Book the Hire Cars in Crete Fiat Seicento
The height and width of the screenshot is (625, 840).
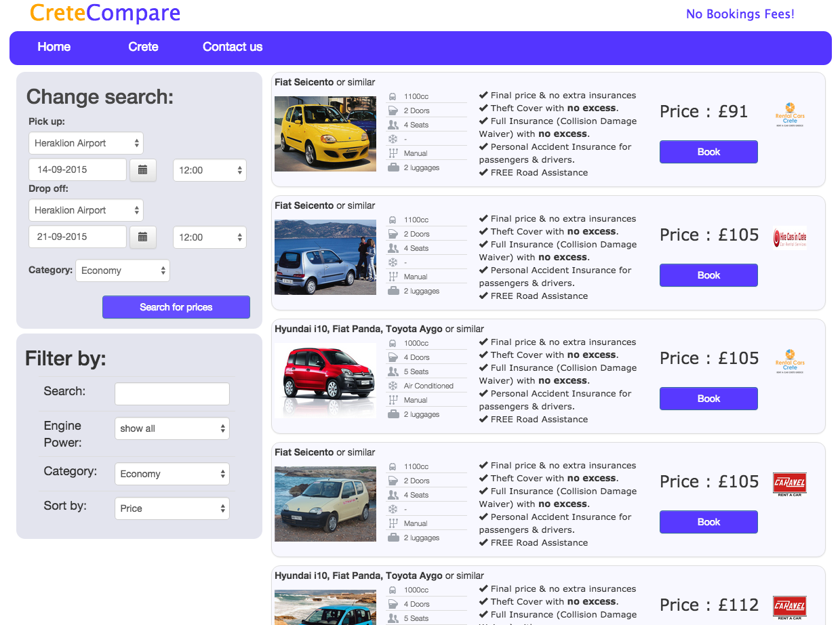pos(708,275)
